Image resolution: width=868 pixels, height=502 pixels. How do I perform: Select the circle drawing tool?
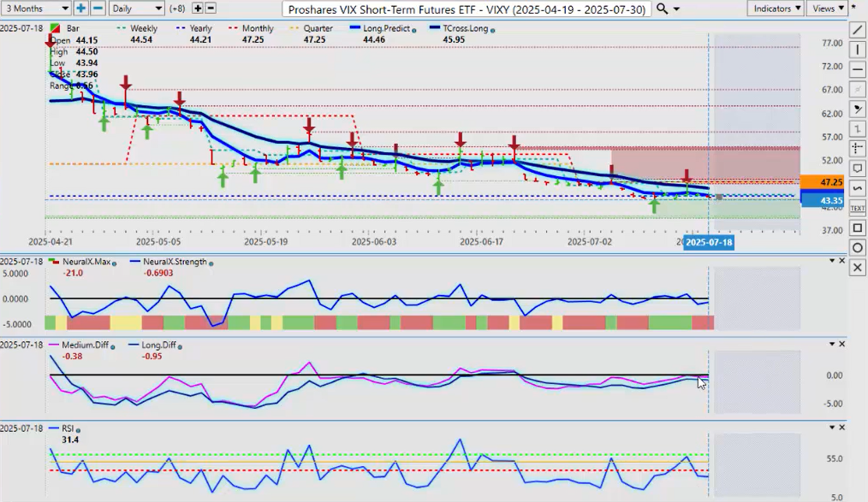coord(859,248)
